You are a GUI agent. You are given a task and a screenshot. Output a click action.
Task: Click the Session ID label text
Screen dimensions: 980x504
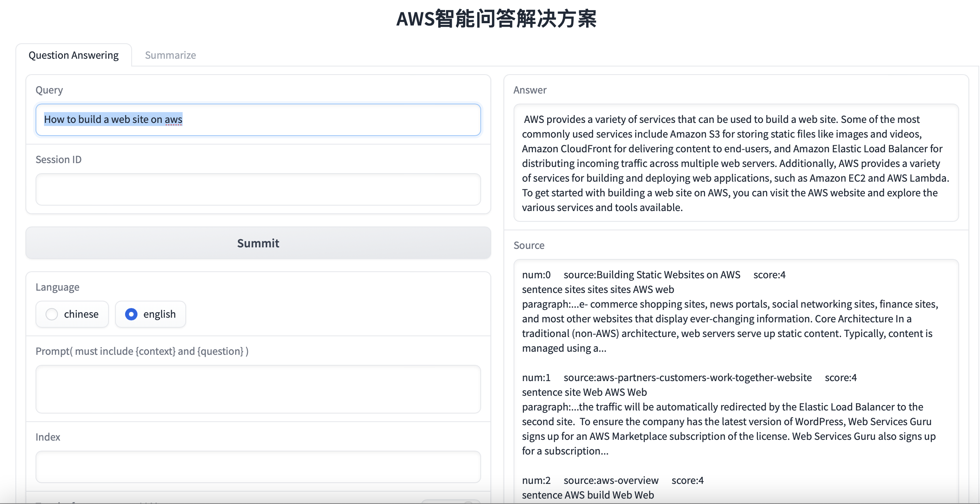point(58,160)
